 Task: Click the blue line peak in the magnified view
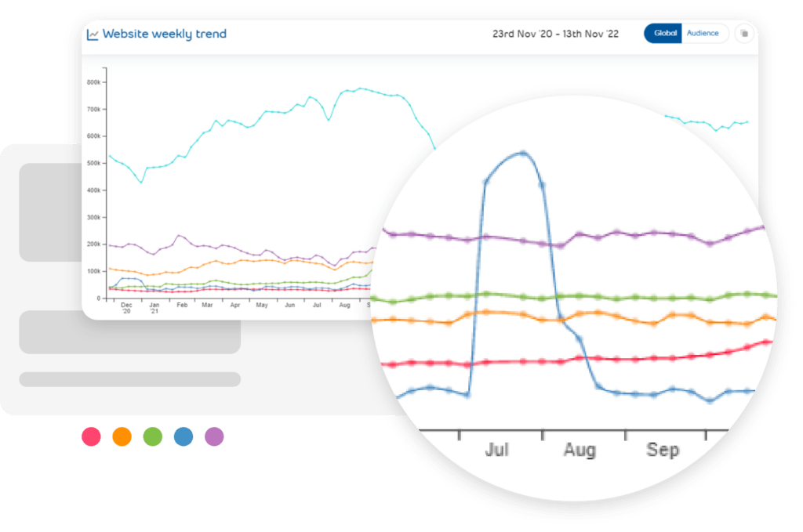point(523,153)
